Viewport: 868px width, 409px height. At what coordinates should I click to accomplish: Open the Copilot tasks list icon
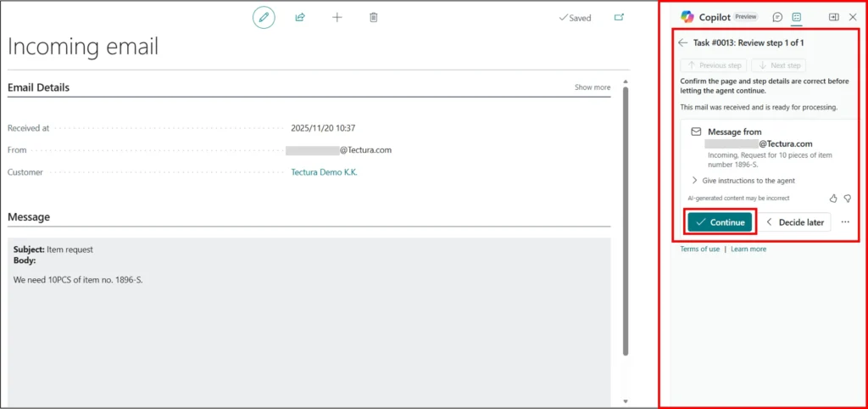[797, 17]
